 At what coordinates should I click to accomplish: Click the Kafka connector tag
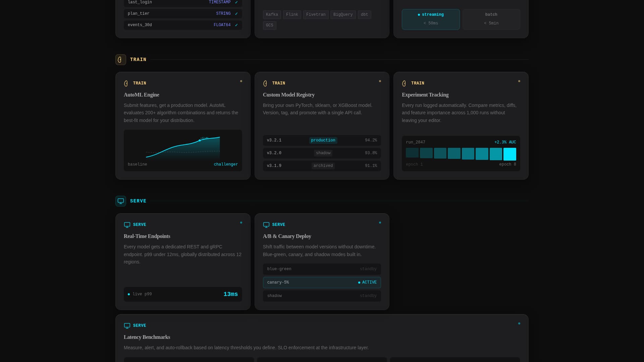tap(272, 15)
